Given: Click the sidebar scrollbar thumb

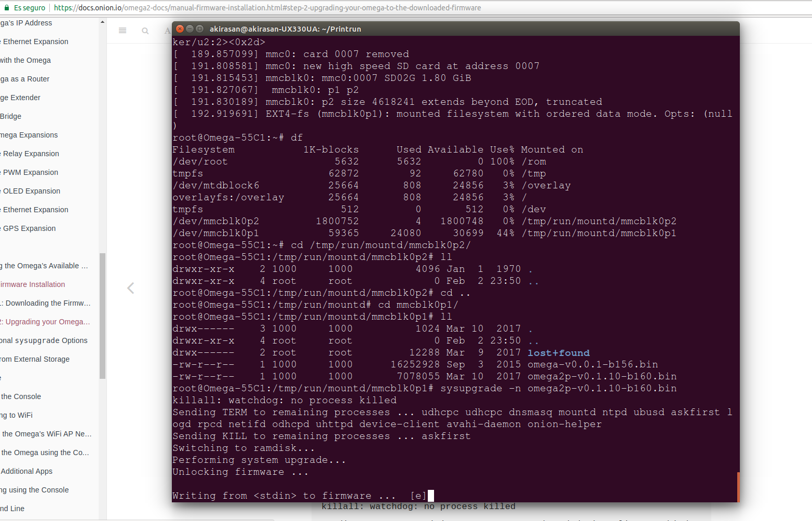Looking at the screenshot, I should (x=102, y=316).
